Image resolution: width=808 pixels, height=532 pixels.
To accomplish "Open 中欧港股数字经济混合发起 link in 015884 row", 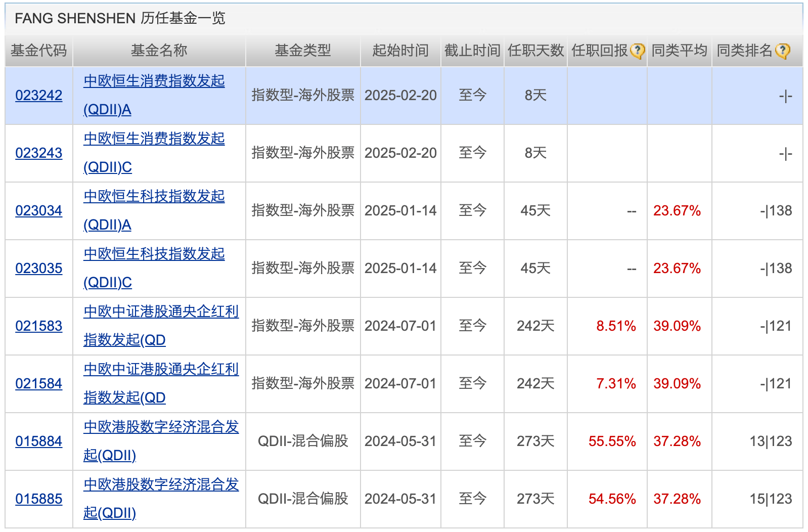I will click(x=161, y=427).
